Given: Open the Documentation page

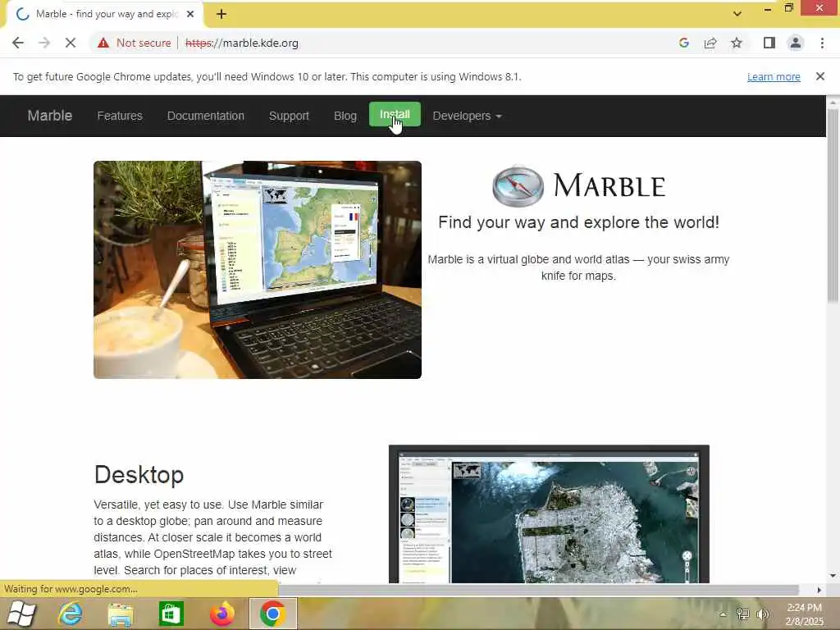Looking at the screenshot, I should coord(206,116).
